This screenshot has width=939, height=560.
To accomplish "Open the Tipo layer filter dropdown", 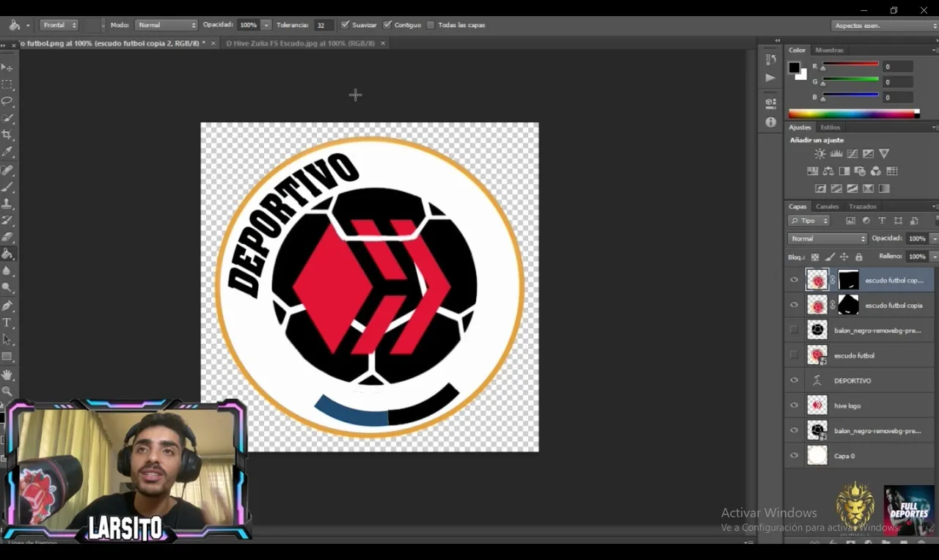I will (809, 221).
